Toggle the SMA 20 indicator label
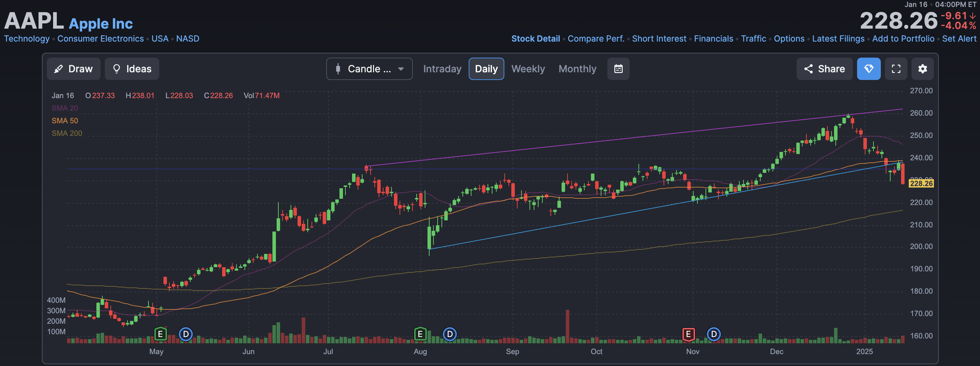980x366 pixels. tap(65, 108)
